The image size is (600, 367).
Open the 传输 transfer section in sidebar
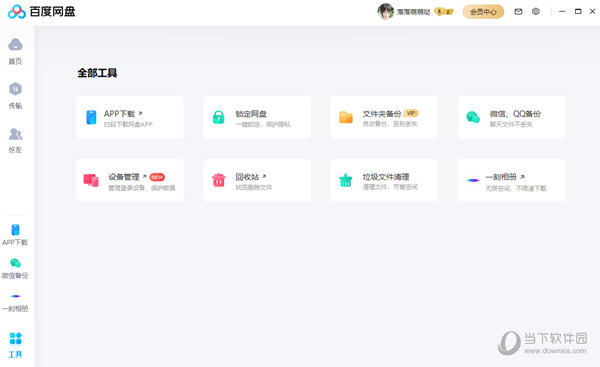point(15,96)
